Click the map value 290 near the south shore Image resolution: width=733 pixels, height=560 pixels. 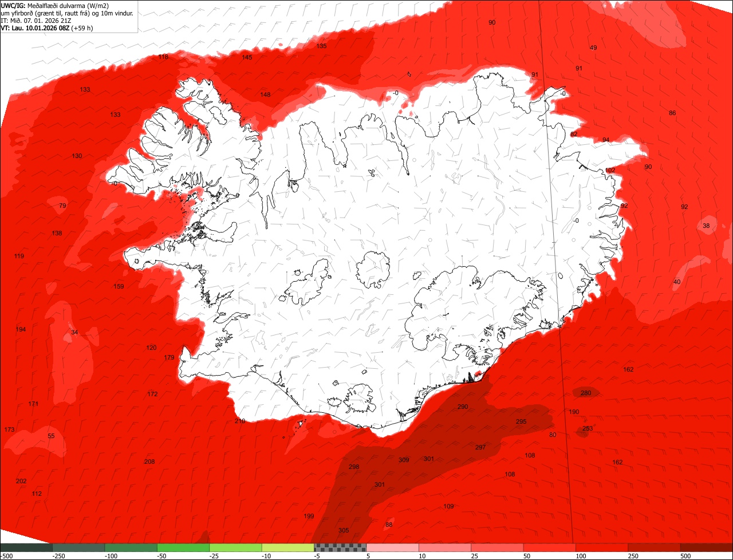[x=463, y=407]
